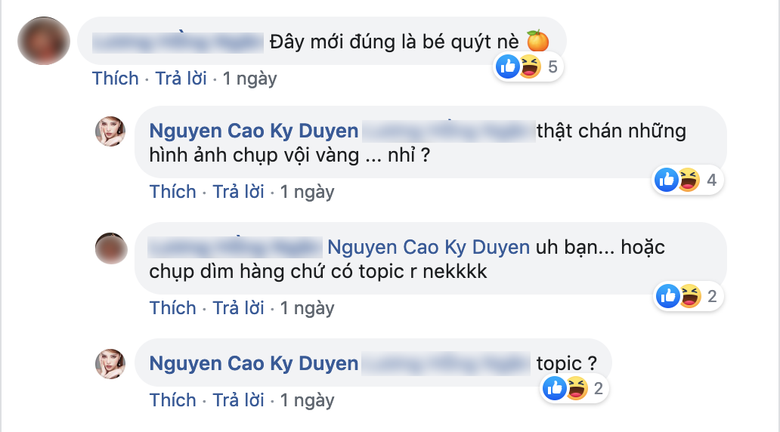
Task: Open Nguyen Cao Ky Duyen name in 'topic ?' reply
Action: [254, 363]
